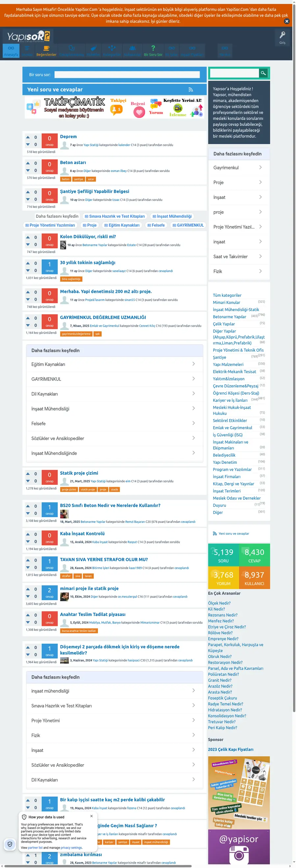The image size is (296, 868).
Task: Select 'Yapı Malzemeleri' category
Action: coord(228,364)
